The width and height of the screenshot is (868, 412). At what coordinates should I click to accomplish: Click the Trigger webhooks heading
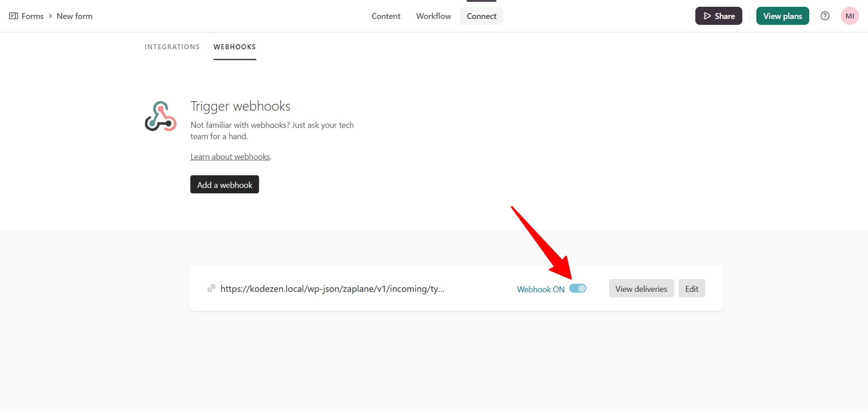pyautogui.click(x=241, y=106)
